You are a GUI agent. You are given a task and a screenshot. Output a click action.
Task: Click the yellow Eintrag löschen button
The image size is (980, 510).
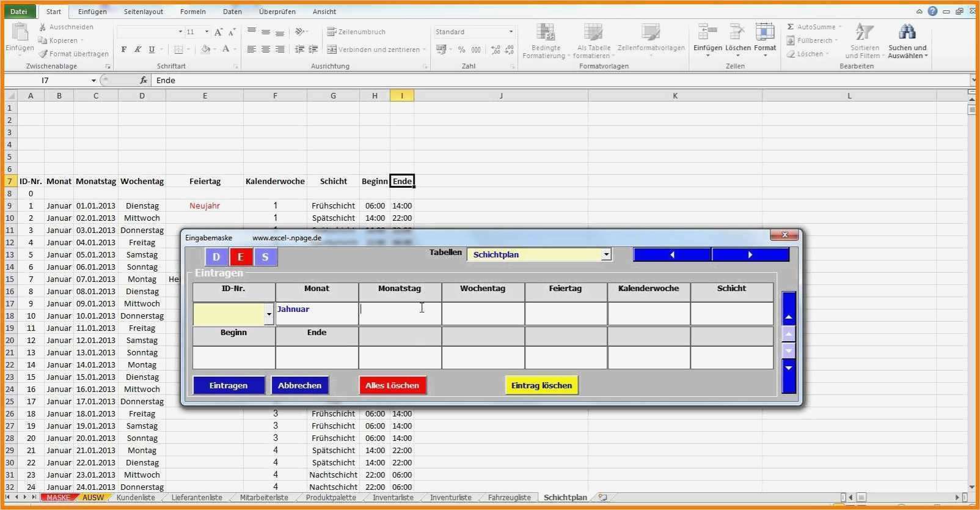(x=541, y=385)
